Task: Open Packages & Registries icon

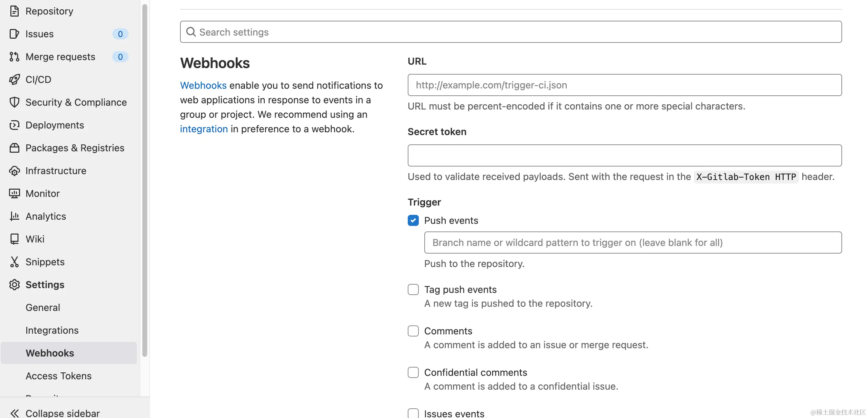Action: (x=14, y=148)
